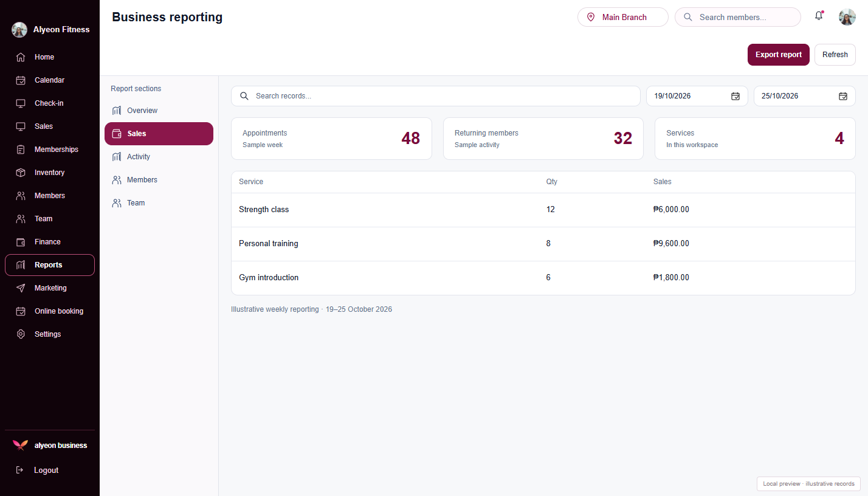Click the Finance wallet icon
This screenshot has height=496, width=868.
21,242
